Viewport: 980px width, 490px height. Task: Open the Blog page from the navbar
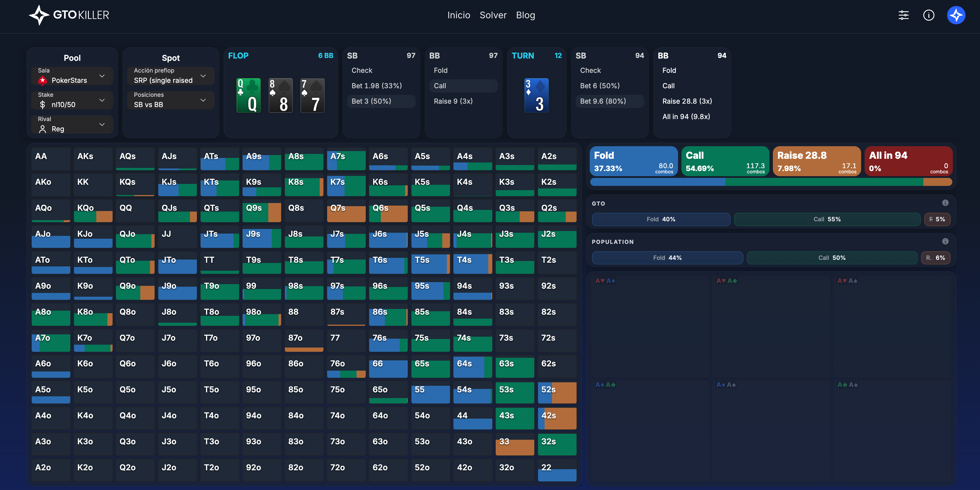tap(525, 15)
